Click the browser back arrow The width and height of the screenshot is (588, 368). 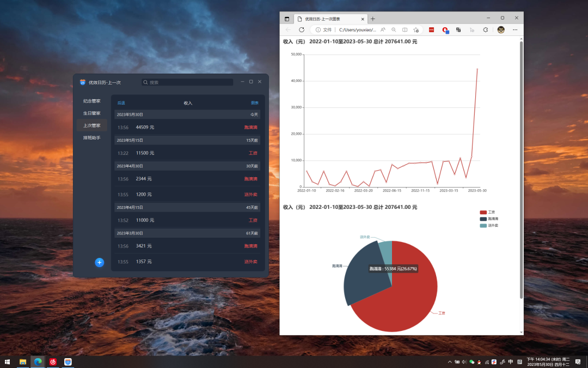click(288, 29)
